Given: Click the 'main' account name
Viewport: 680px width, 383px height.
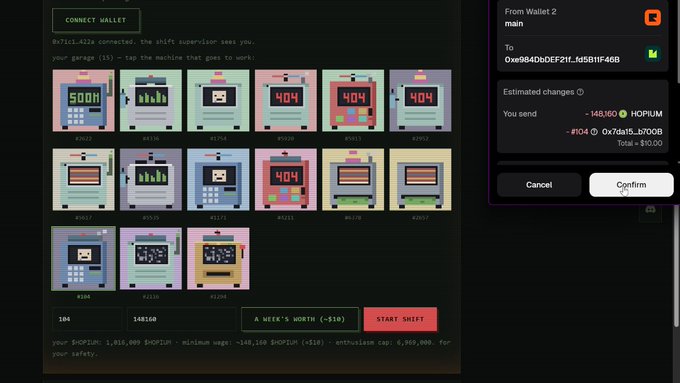Looking at the screenshot, I should coord(514,24).
